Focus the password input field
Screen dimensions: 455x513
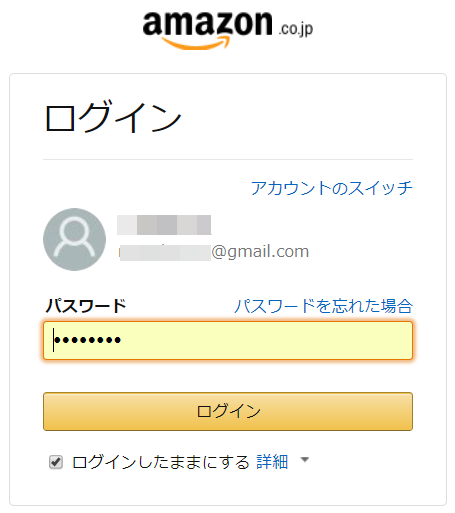click(228, 340)
